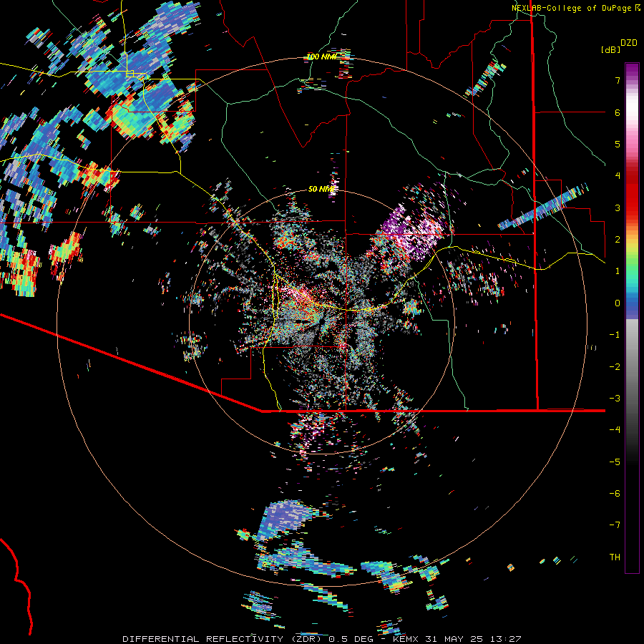Viewport: 644px width, 644px height.
Task: Click the 2 value on color scale
Action: point(618,240)
